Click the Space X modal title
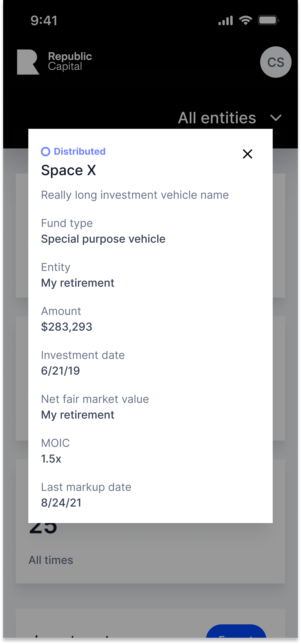 [69, 170]
